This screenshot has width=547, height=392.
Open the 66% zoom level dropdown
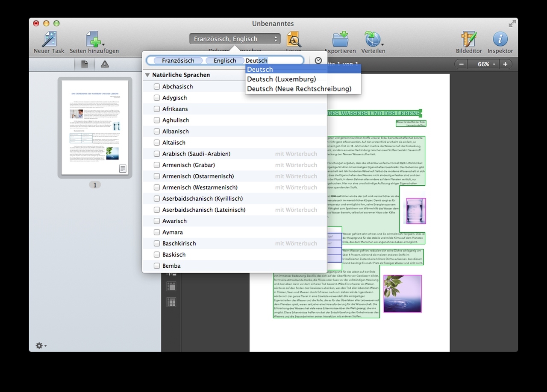point(483,64)
